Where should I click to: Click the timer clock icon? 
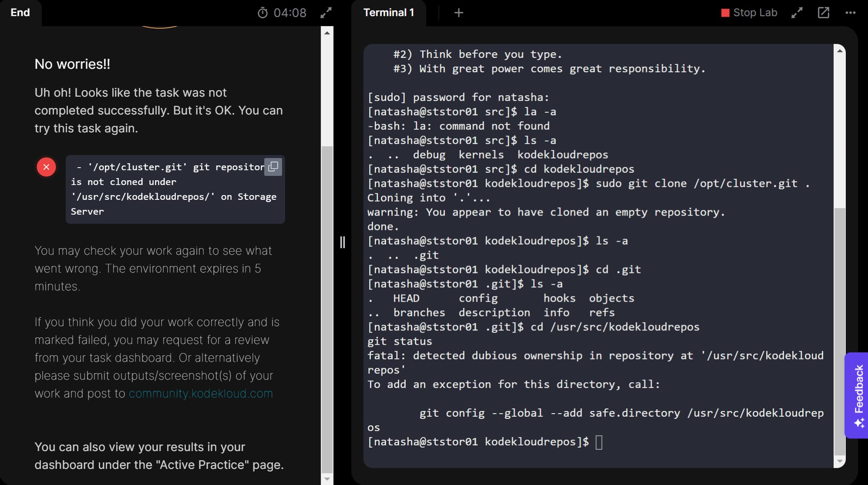tap(263, 13)
